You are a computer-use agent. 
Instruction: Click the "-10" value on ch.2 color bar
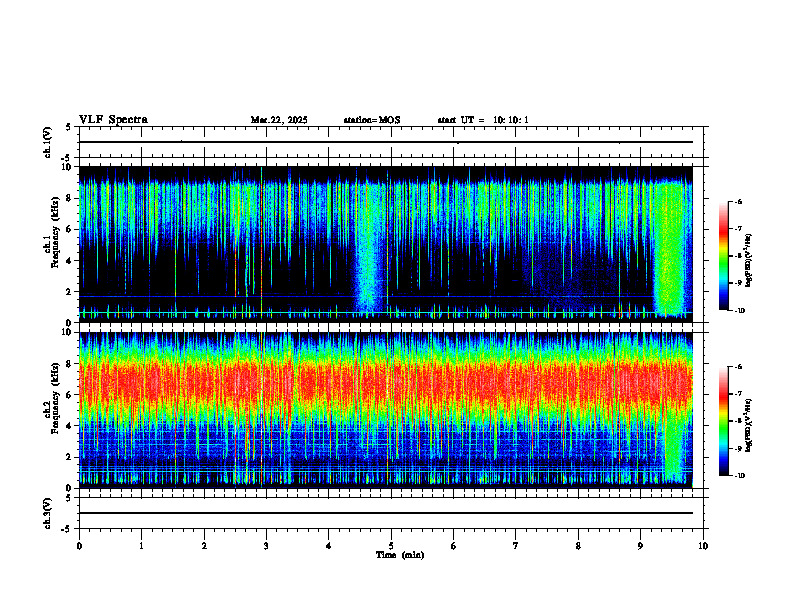738,475
